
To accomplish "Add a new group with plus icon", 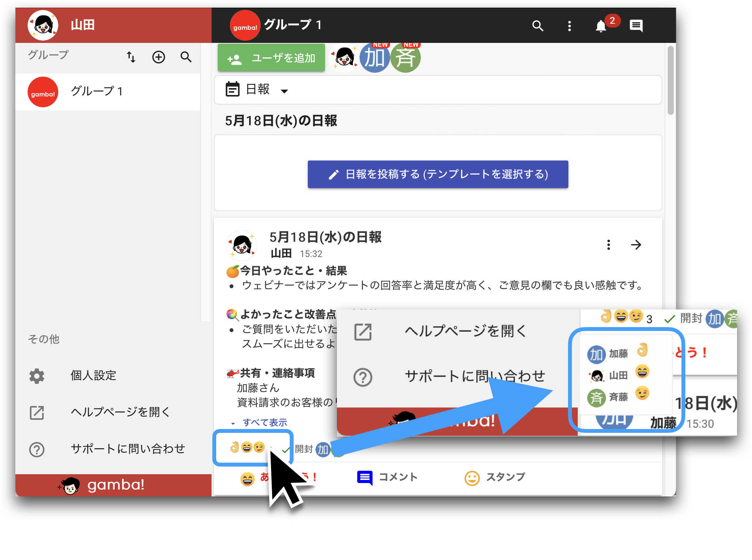I will pos(159,57).
